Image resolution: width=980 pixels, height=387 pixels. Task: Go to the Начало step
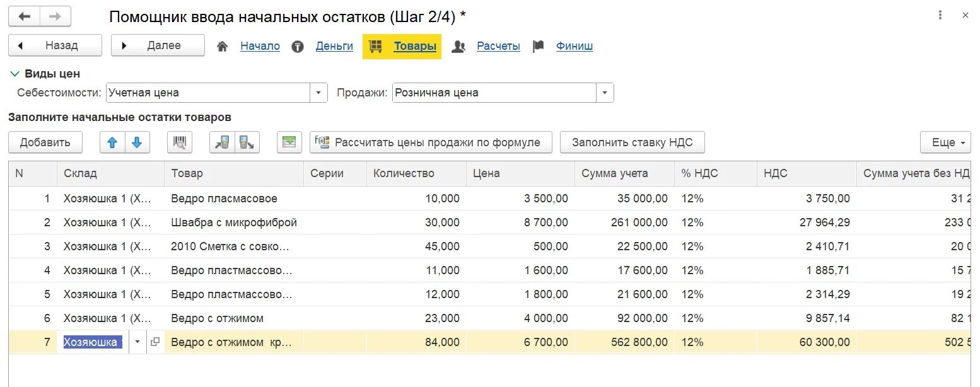tap(260, 46)
